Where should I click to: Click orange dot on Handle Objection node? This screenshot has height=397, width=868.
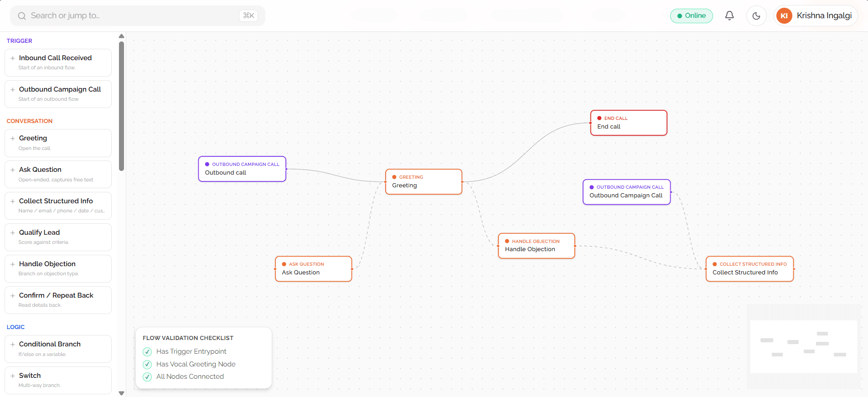[x=507, y=241]
